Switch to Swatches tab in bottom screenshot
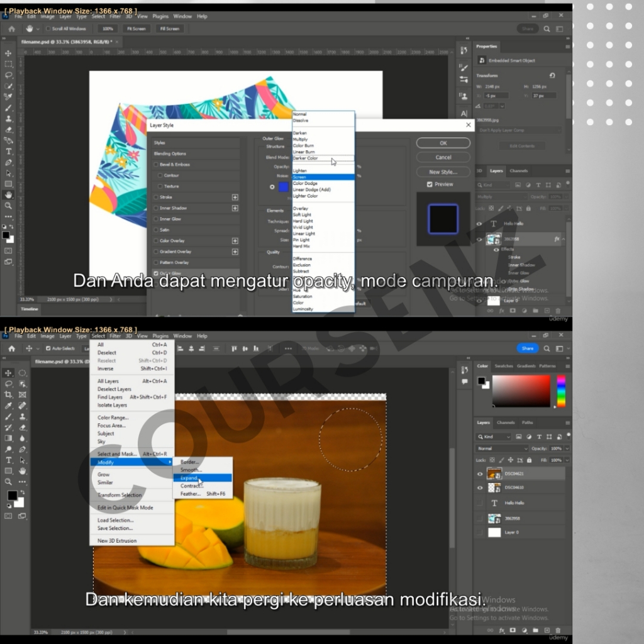Image resolution: width=644 pixels, height=644 pixels. pos(504,366)
